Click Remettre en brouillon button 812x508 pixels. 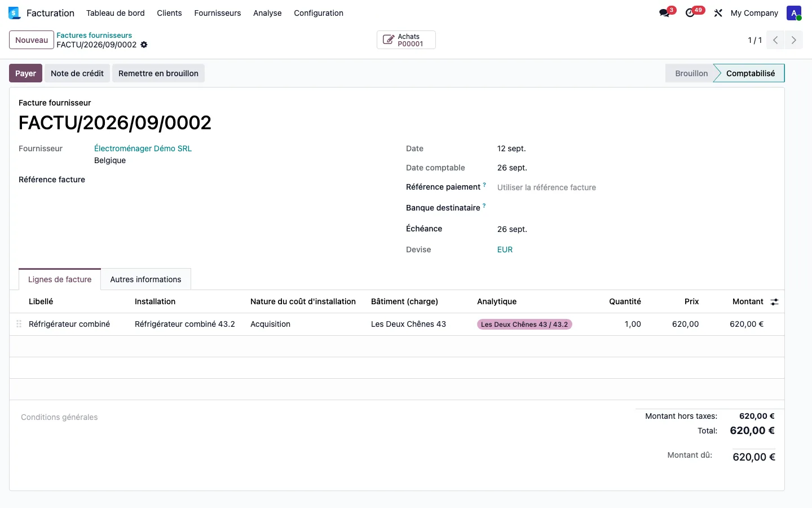[x=158, y=73]
